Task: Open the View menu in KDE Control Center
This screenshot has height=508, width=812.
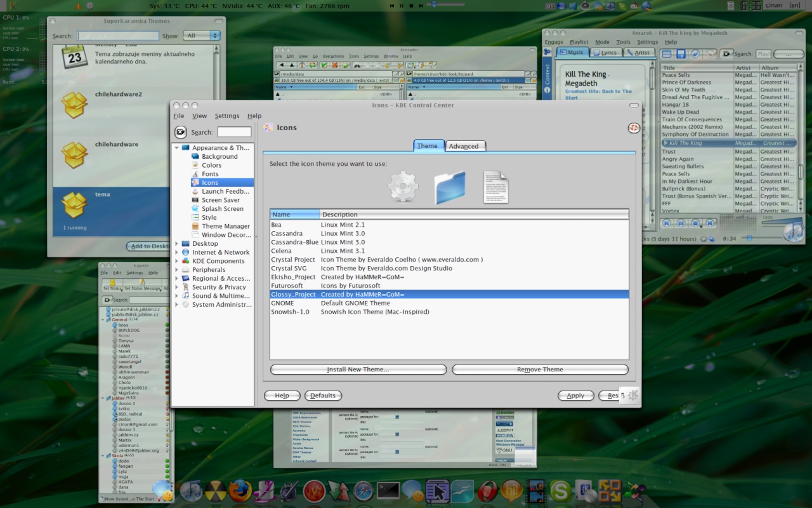Action: [x=199, y=116]
